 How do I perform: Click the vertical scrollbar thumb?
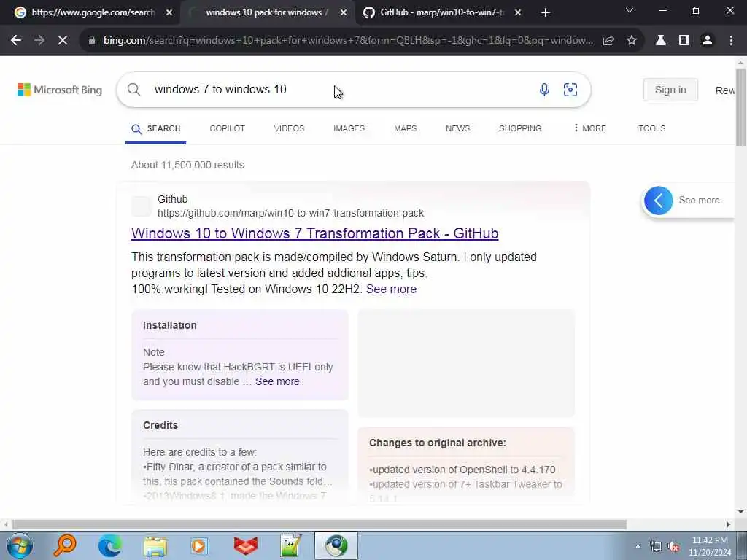coord(740,107)
